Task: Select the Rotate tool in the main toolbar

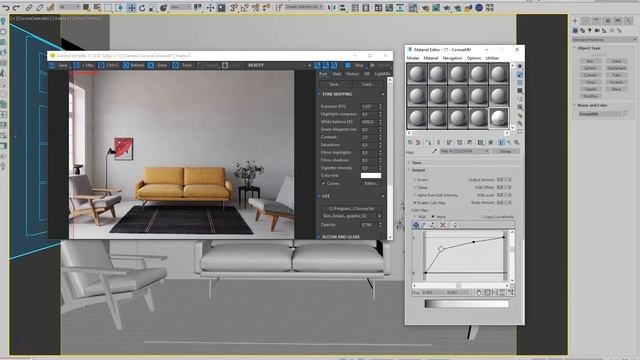Action: (x=142, y=8)
